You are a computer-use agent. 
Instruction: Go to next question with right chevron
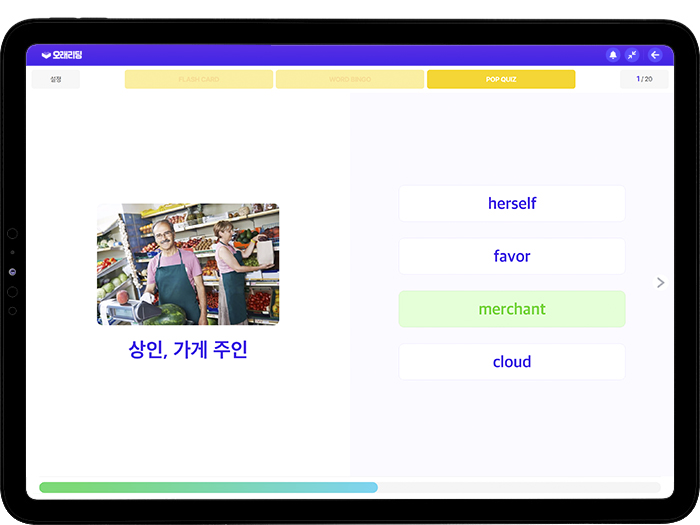(x=660, y=283)
